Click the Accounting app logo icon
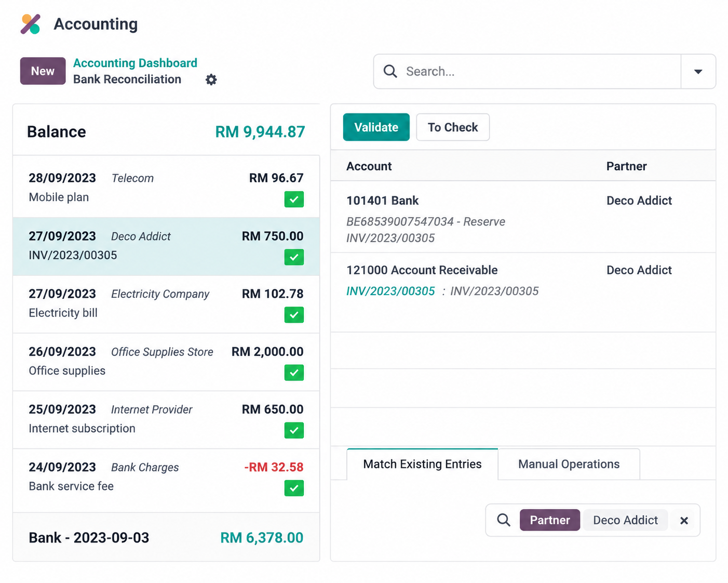 coord(31,24)
